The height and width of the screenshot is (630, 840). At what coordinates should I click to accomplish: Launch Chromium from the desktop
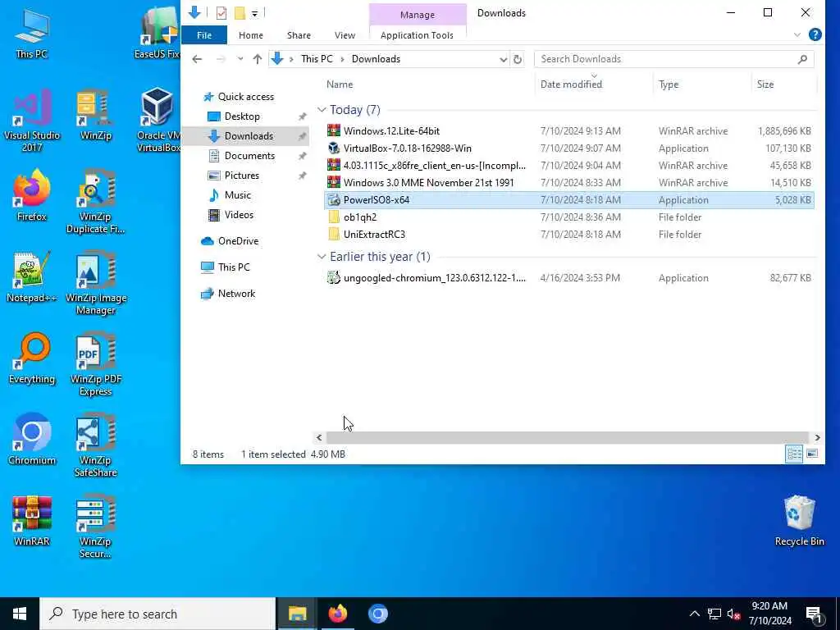click(x=32, y=440)
